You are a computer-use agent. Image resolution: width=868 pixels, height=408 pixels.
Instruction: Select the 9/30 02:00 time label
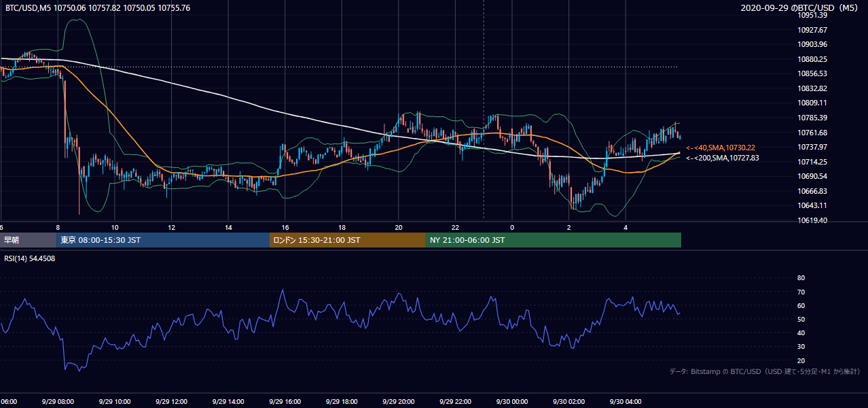(x=568, y=402)
